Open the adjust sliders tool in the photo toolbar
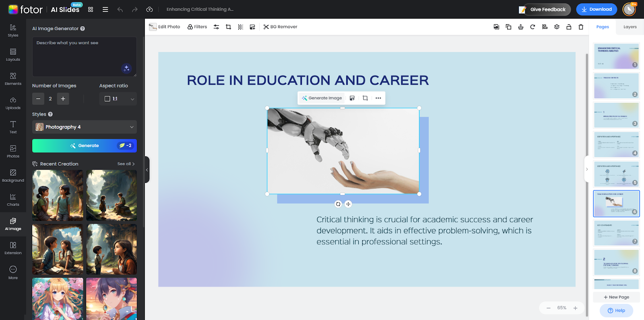644x320 pixels. tap(217, 27)
